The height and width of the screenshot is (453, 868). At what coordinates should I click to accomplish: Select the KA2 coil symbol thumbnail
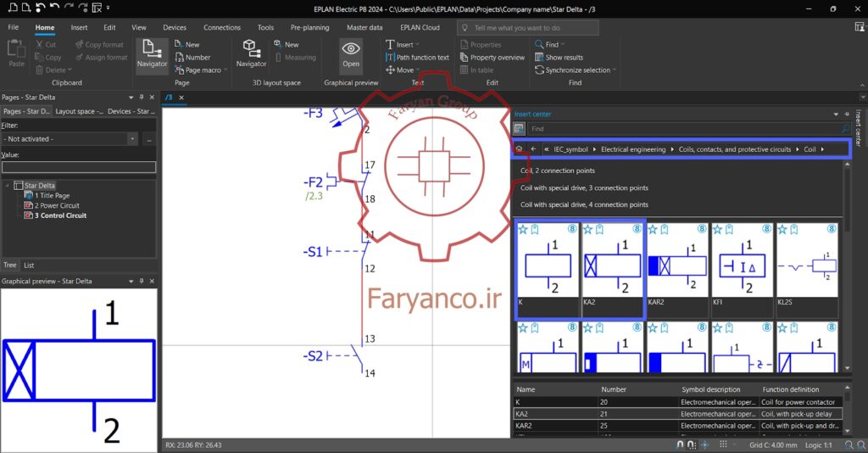612,270
